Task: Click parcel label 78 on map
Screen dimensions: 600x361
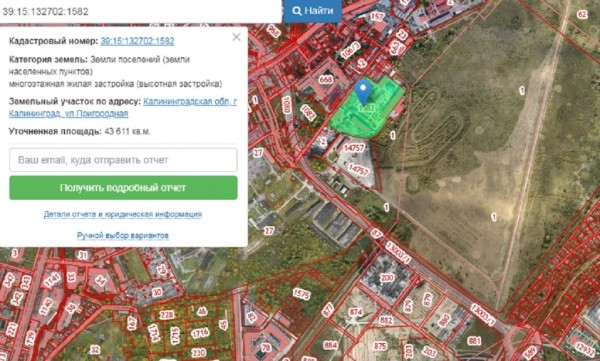Action: [x=266, y=347]
